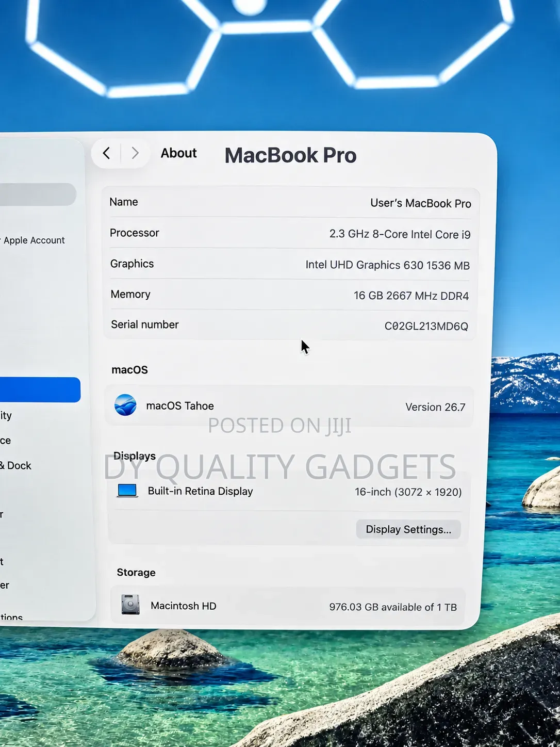Click 'Intel UHD Graphics 630 1536 MB' value
The width and height of the screenshot is (560, 747).
pos(388,265)
